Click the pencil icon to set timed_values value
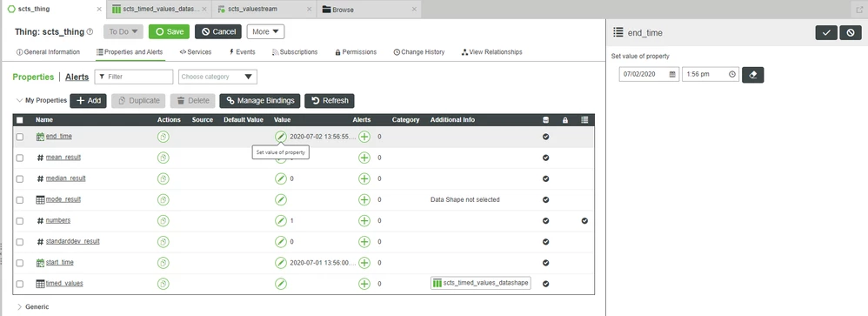Screen dimensions: 868x316 (x=281, y=284)
